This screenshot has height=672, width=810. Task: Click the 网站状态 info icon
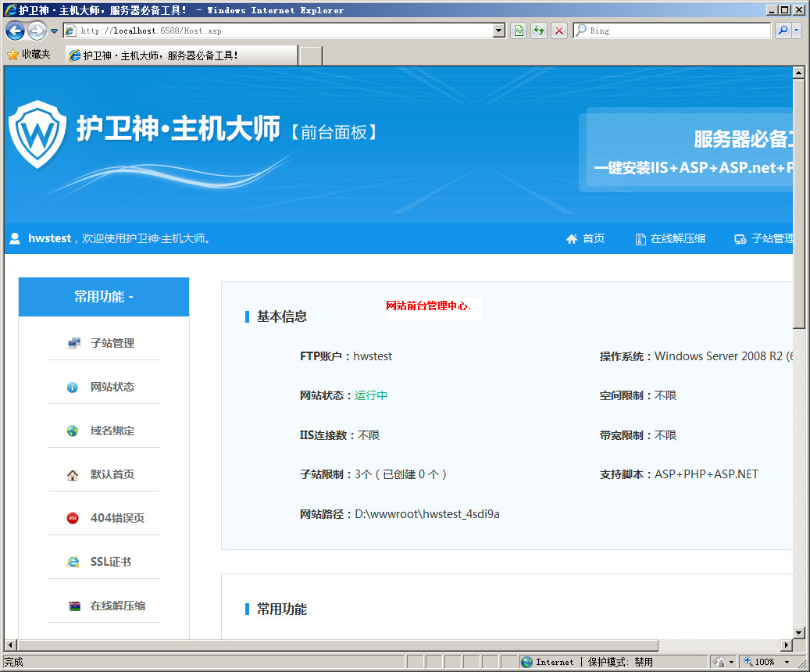(x=73, y=387)
